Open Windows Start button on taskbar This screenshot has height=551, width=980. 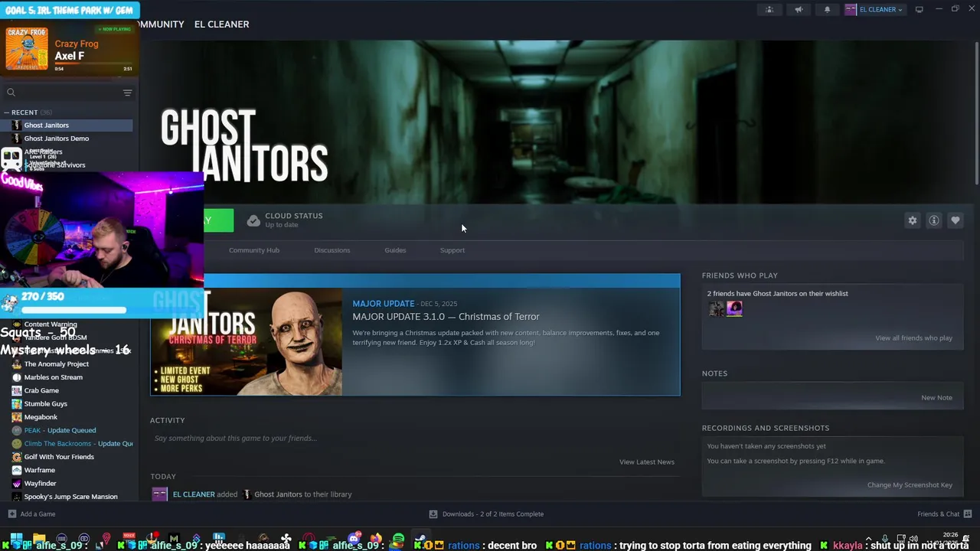pyautogui.click(x=15, y=540)
